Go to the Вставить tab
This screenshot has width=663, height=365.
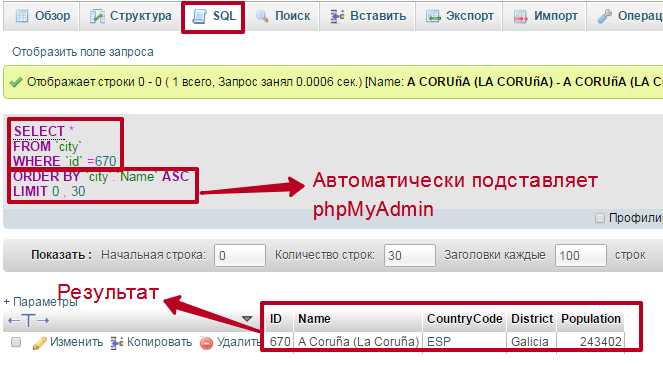pos(367,16)
